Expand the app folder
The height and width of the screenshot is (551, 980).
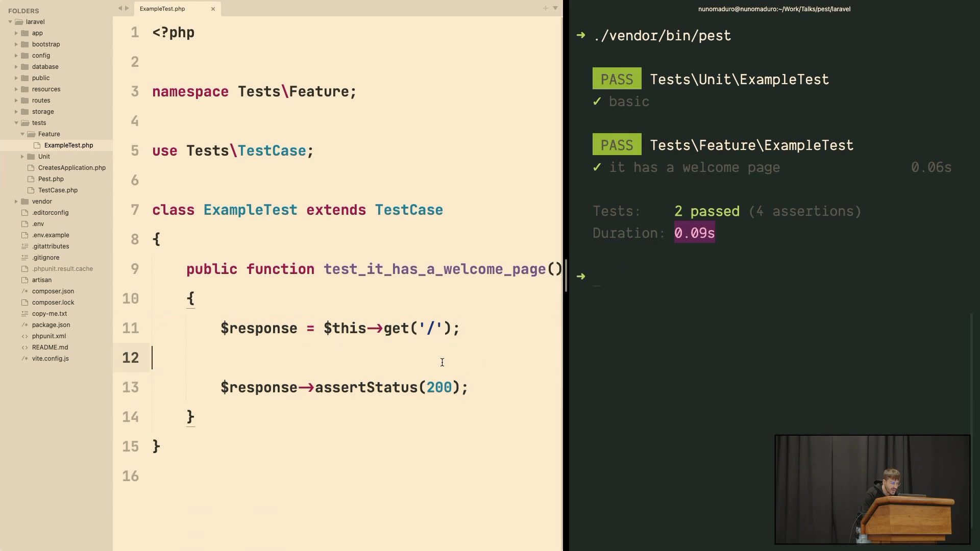pyautogui.click(x=16, y=33)
